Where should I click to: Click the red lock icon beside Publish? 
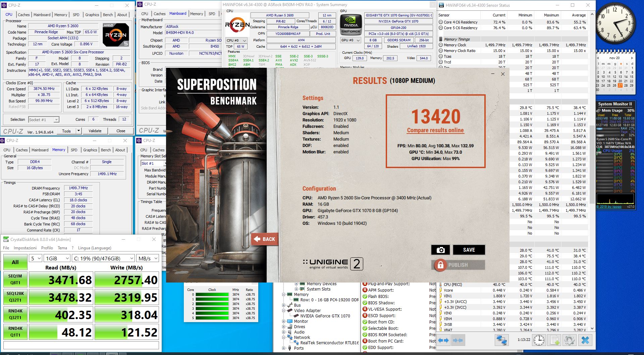440,265
